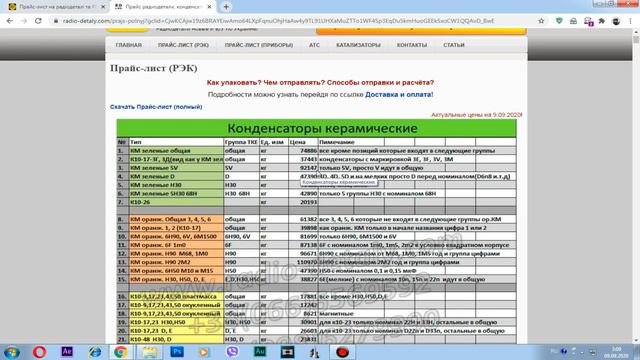Viewport: 640px width, 360px height.
Task: Open the media player taskbar icon
Action: click(204, 352)
